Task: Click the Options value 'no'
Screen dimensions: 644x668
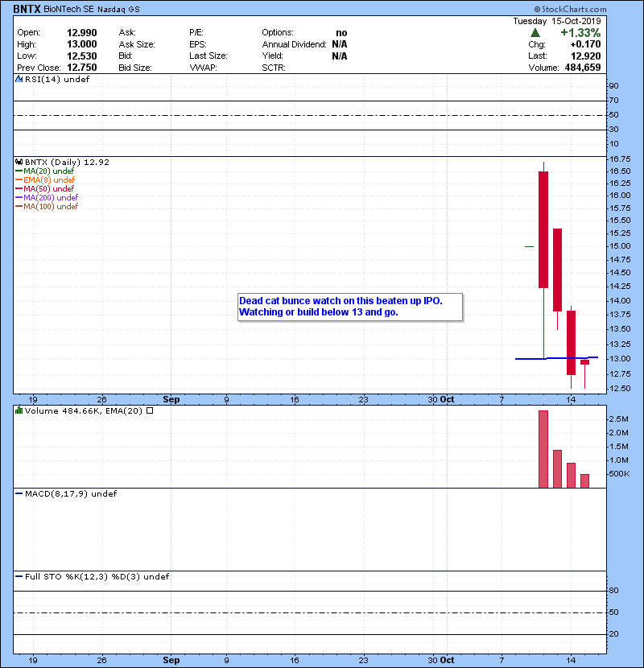Action: 341,33
